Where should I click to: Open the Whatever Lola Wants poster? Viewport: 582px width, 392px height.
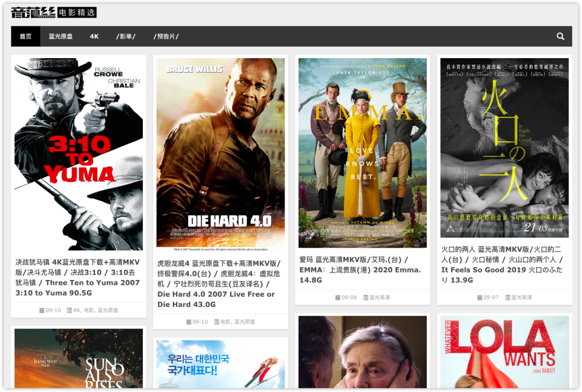[504, 352]
